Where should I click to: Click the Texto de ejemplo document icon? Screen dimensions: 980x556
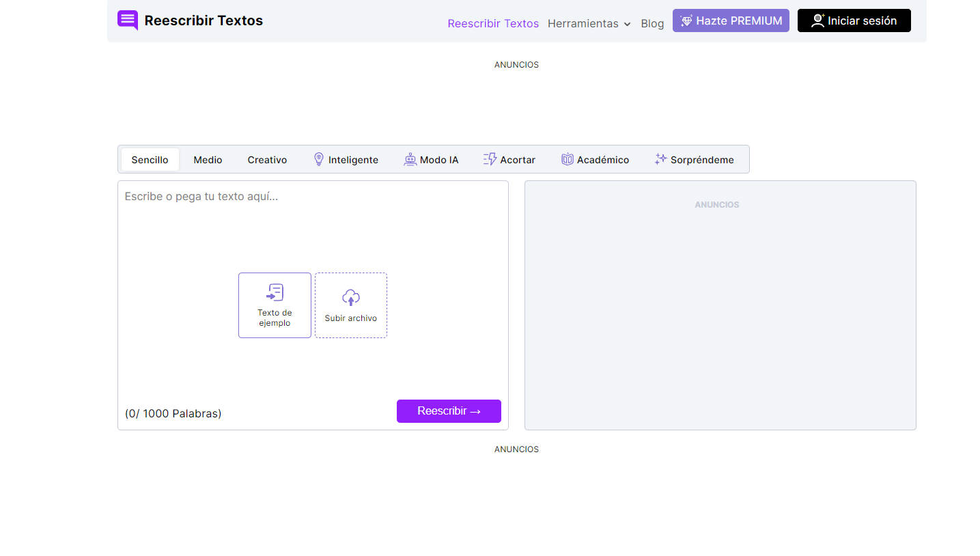(275, 291)
